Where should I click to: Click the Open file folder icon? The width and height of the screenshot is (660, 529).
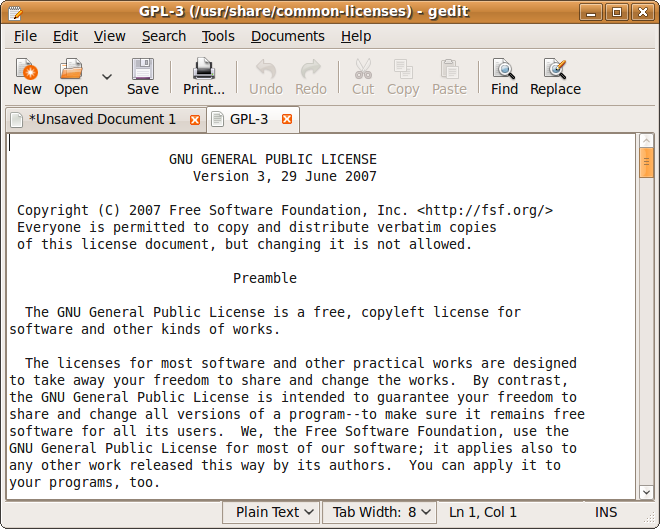pyautogui.click(x=71, y=70)
